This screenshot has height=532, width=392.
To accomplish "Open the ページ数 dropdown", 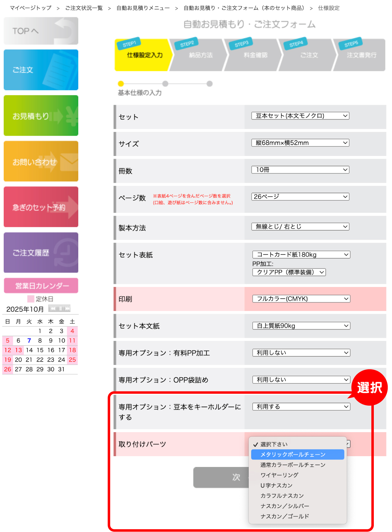I will 300,197.
